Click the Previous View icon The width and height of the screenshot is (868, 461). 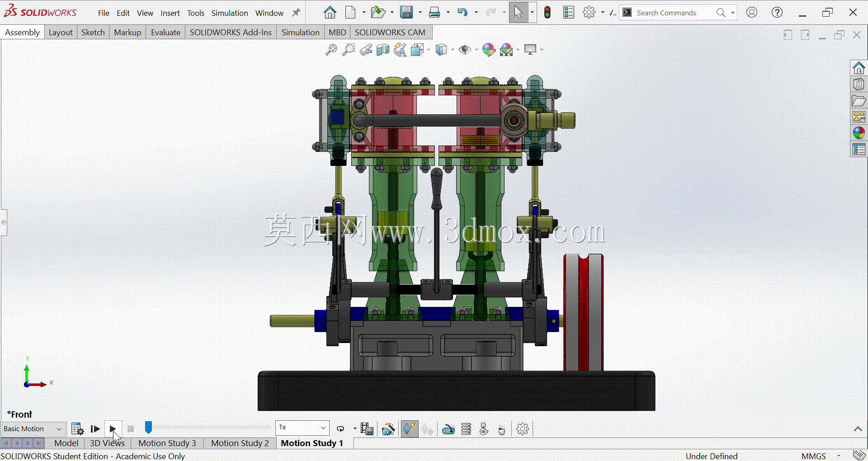click(x=366, y=50)
